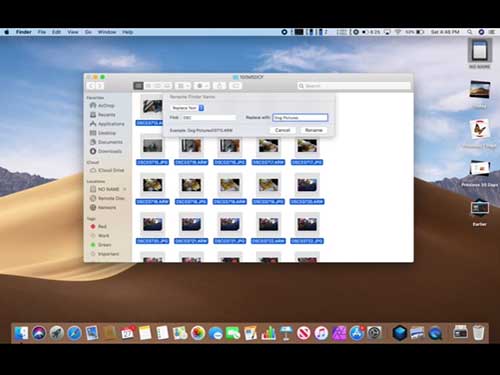This screenshot has height=375, width=500.
Task: Open Finder from the Dock
Action: point(21,333)
